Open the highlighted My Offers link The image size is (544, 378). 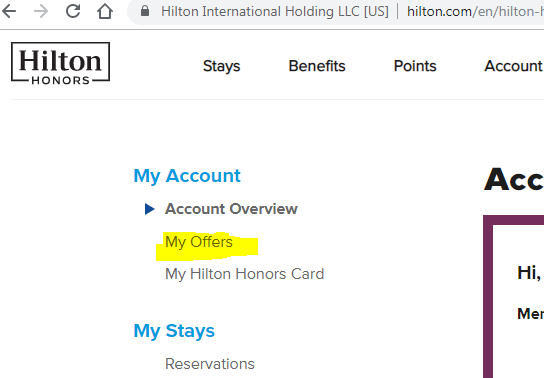click(199, 242)
